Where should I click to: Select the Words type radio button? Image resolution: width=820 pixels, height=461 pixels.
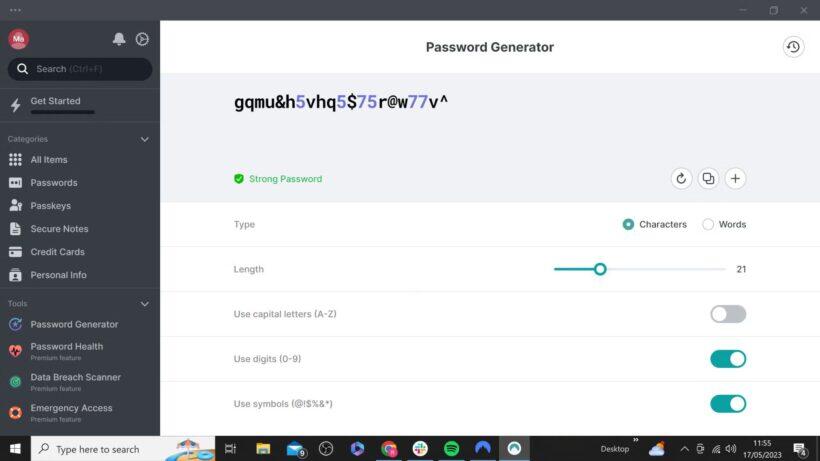(x=708, y=224)
